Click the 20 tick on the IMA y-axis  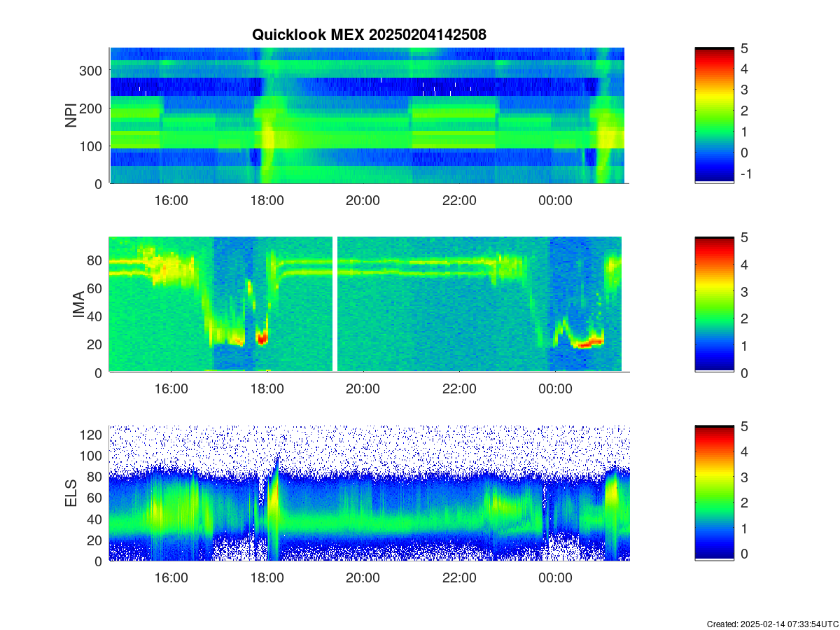96,344
